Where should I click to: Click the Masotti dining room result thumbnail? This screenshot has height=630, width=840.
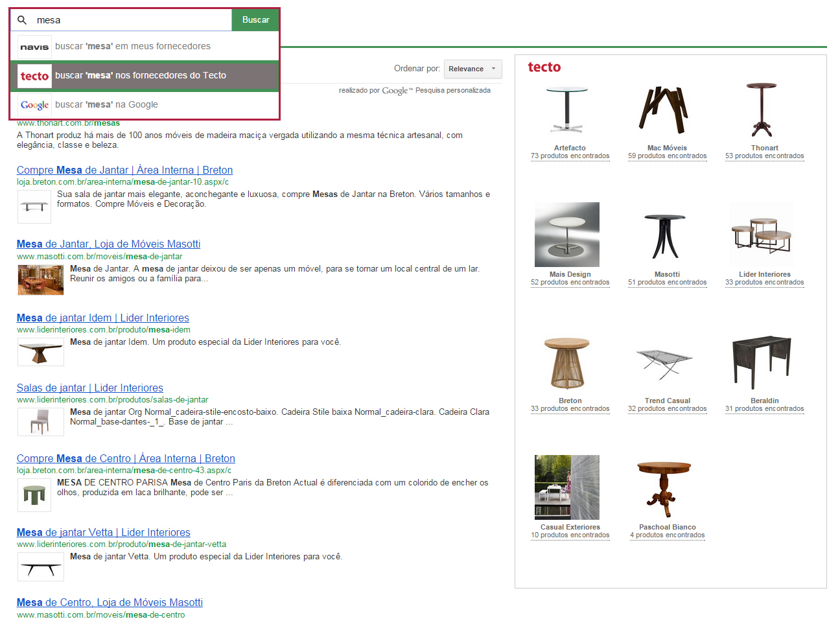point(41,281)
